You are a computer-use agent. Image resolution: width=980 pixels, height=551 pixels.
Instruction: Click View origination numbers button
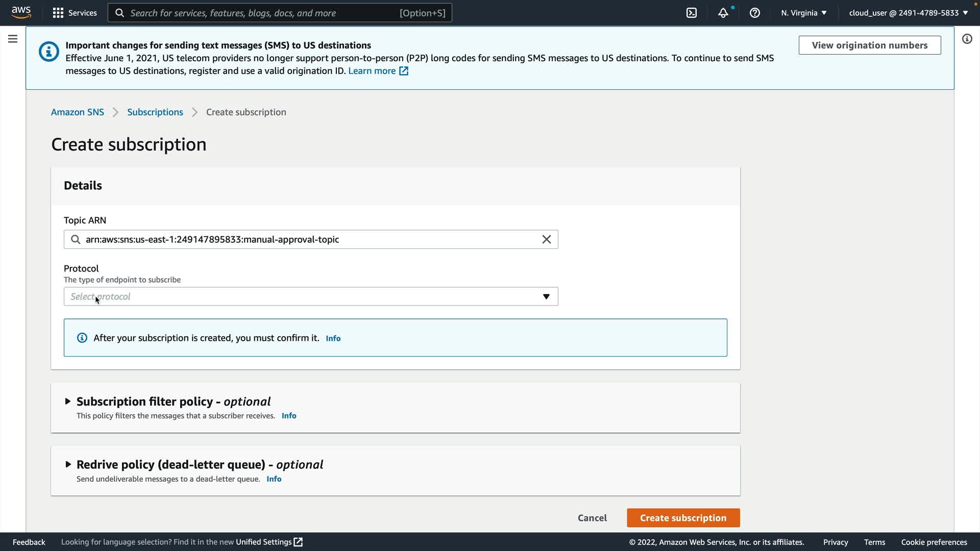(869, 45)
